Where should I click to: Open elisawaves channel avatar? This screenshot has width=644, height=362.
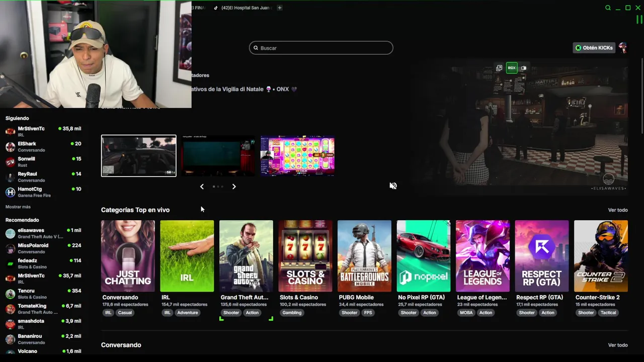pyautogui.click(x=10, y=233)
